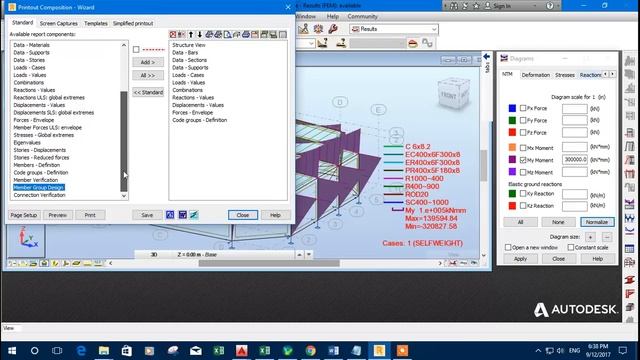The height and width of the screenshot is (360, 640).
Task: Click the All >> button
Action: (x=148, y=76)
